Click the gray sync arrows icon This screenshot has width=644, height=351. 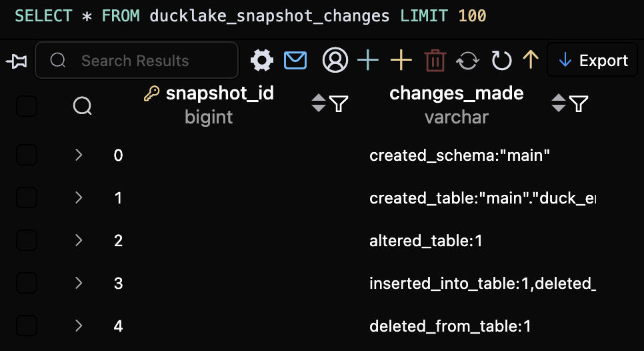(x=468, y=61)
